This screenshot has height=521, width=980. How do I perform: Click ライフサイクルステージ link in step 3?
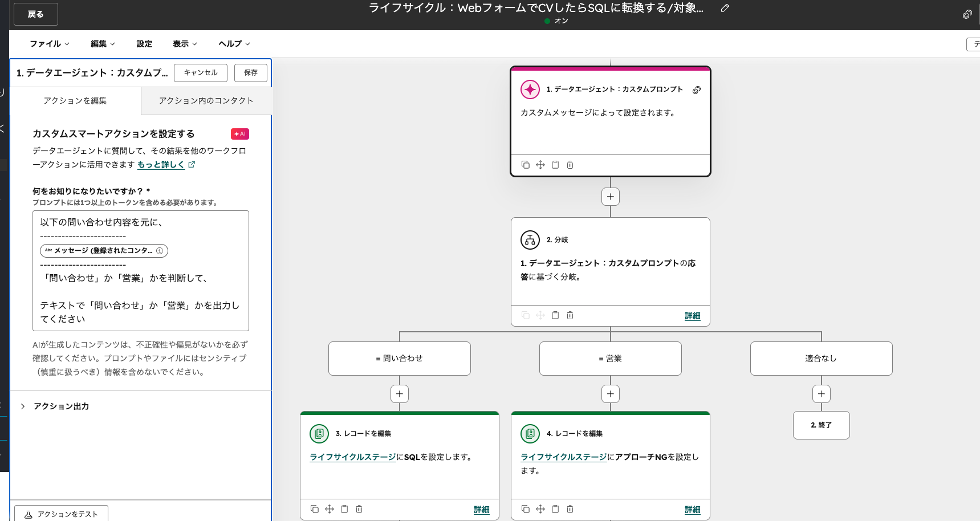(353, 457)
